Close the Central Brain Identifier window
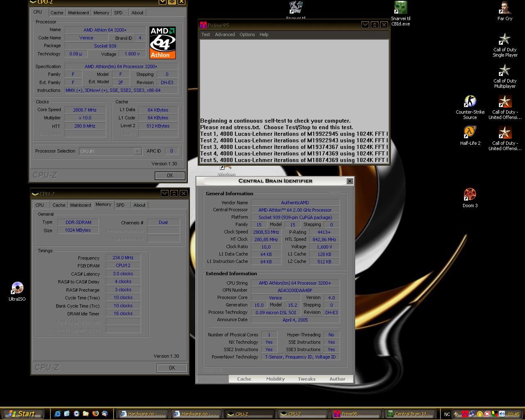 [350, 181]
